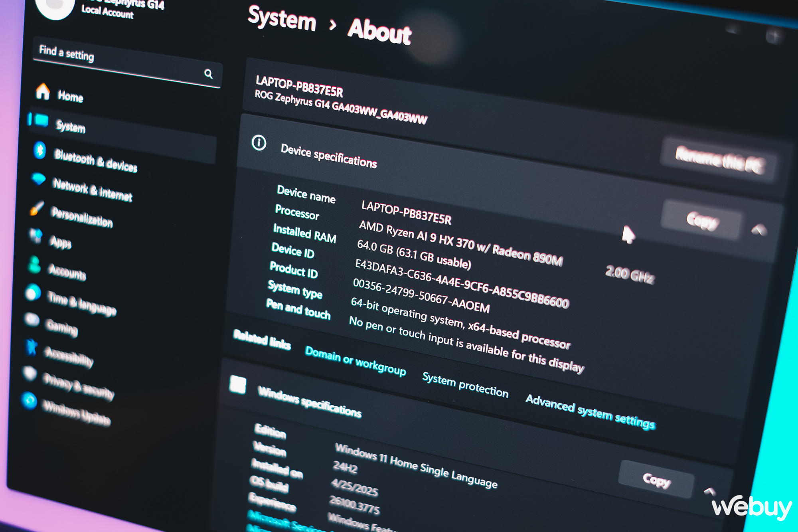Click the System monitor icon in sidebar
The height and width of the screenshot is (532, 798).
tap(41, 120)
